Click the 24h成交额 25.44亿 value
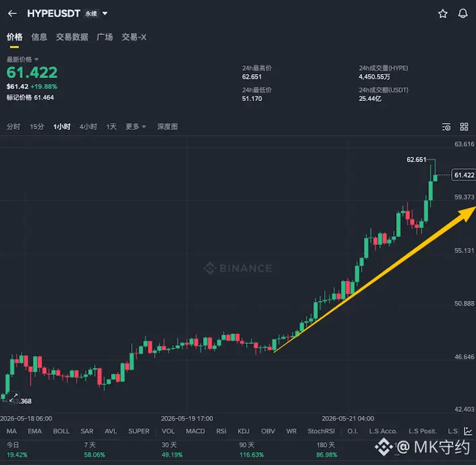476x465 pixels. tap(370, 99)
